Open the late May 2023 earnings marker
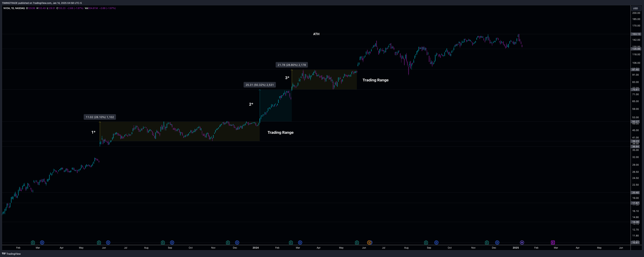This screenshot has height=257, width=644. (99, 242)
